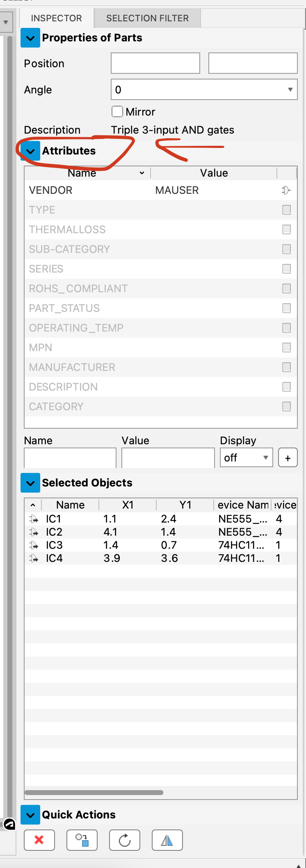
Task: Collapse the Quick Actions section
Action: [x=30, y=815]
